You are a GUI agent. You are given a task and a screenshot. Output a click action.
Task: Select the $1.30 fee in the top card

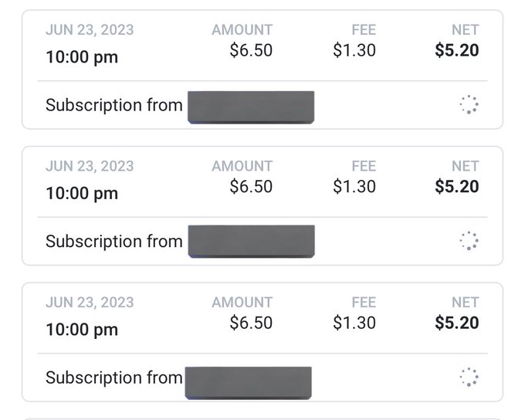[x=354, y=50]
